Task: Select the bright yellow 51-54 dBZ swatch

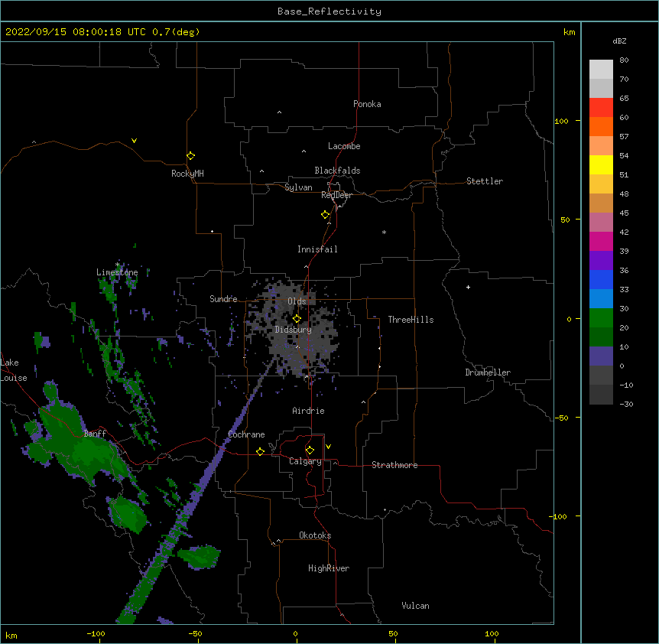Action: [x=601, y=164]
